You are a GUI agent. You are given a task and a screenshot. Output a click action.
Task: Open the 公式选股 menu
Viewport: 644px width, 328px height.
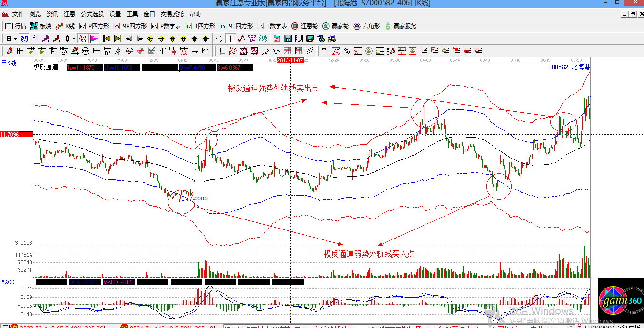click(92, 14)
